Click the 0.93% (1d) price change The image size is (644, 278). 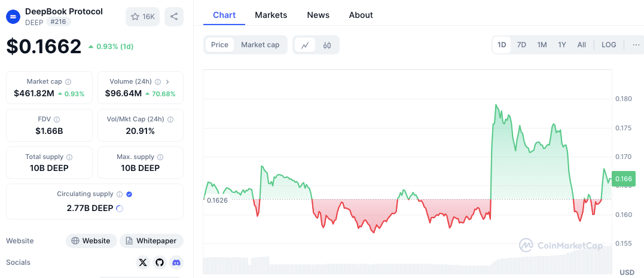(x=111, y=47)
